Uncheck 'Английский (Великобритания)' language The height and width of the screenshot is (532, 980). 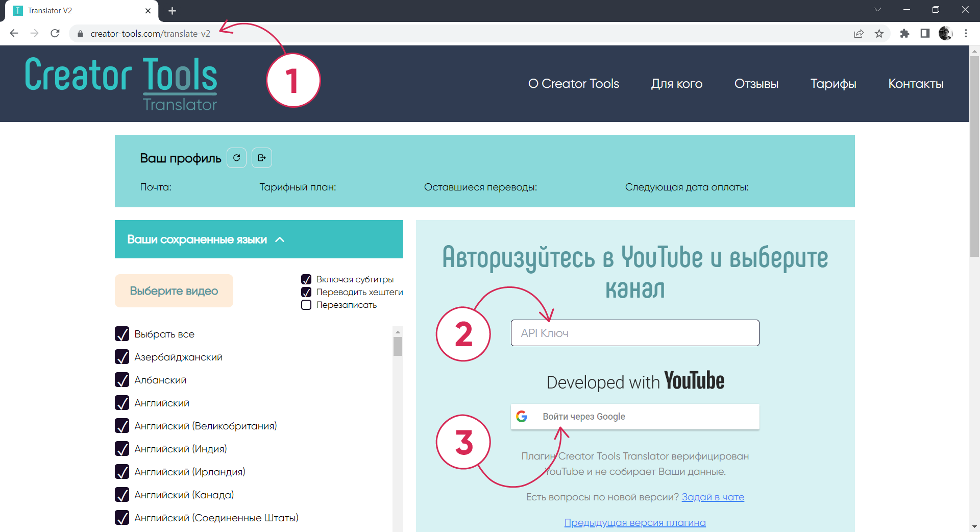pos(122,426)
